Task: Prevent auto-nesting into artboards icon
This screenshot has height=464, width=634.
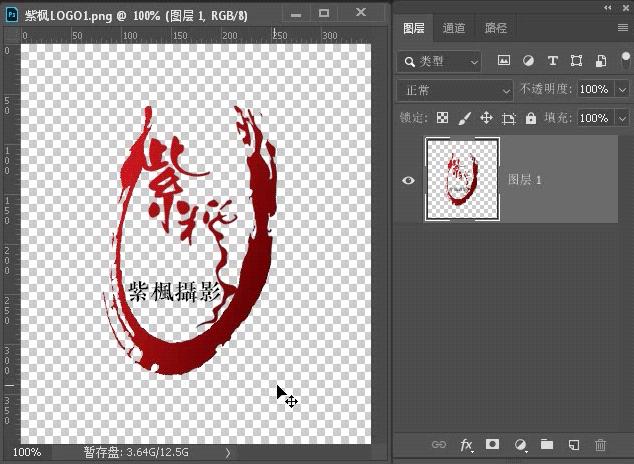Action: point(509,118)
